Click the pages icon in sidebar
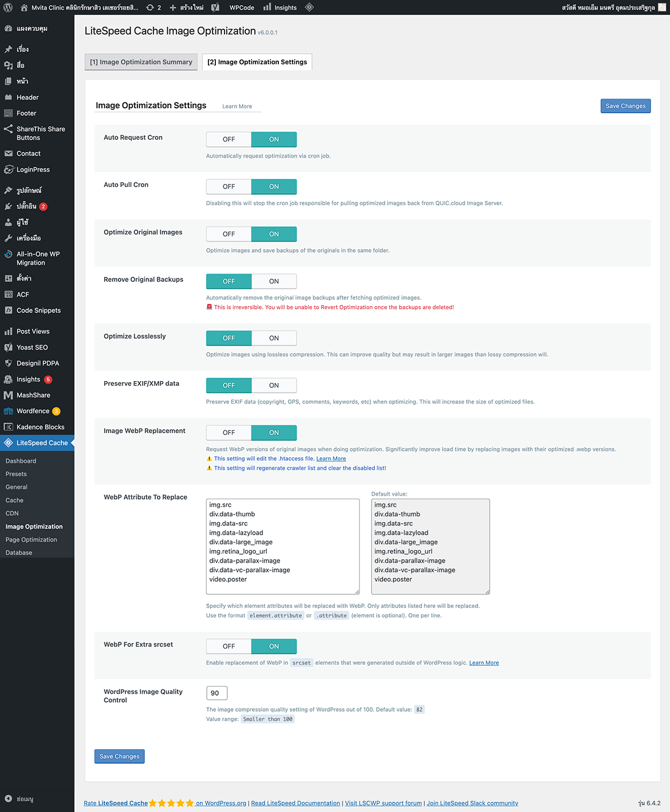Screen dimensions: 670x812 9,81
